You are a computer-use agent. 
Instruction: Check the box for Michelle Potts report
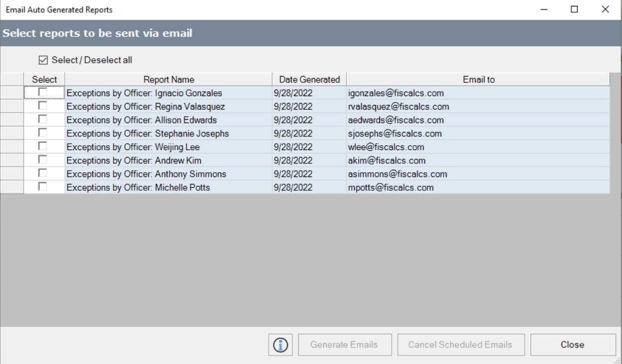[x=43, y=187]
